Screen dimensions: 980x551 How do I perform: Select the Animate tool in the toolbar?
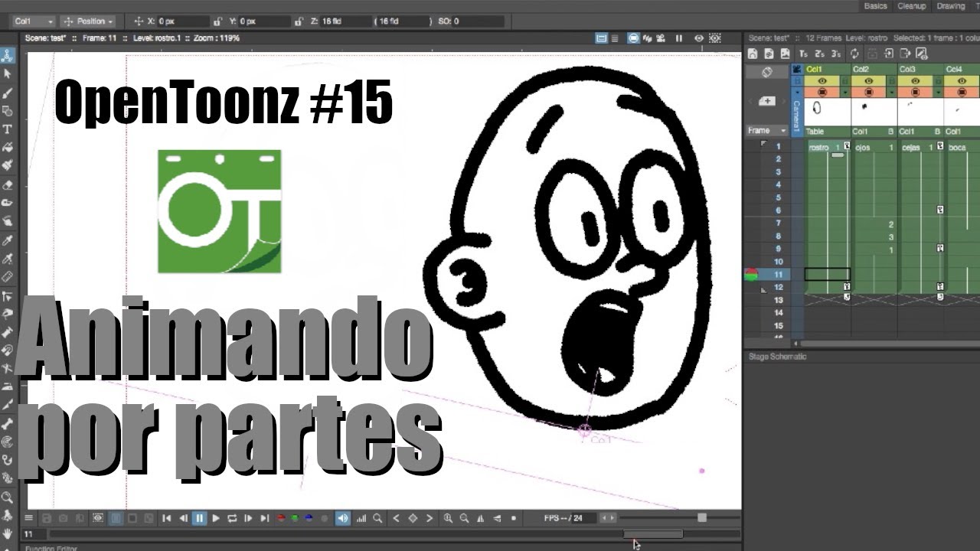[x=7, y=55]
